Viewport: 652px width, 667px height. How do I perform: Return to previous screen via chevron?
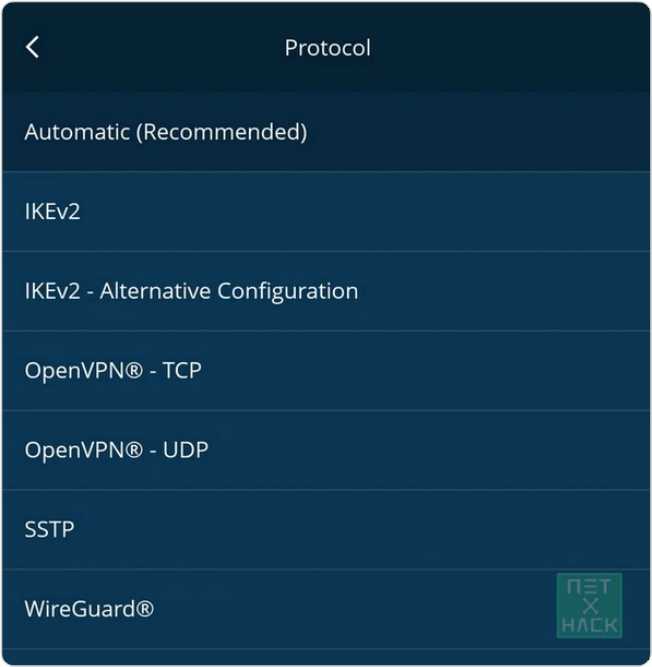pos(33,47)
